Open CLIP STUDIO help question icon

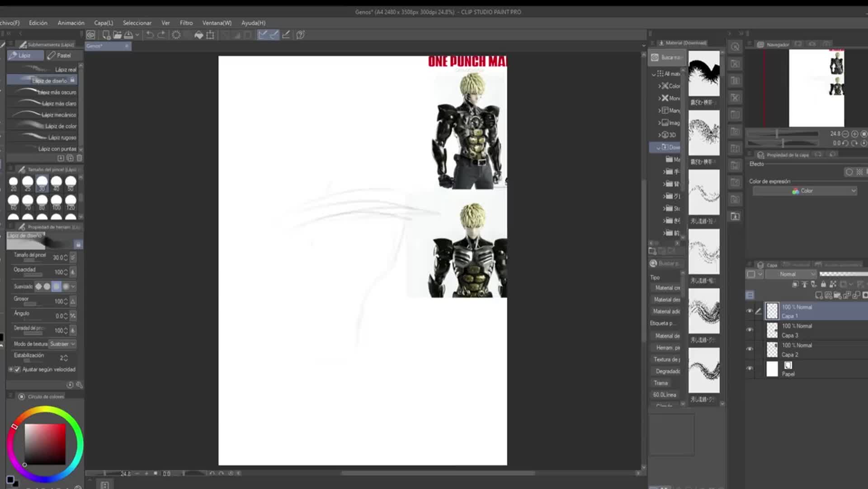pos(301,35)
